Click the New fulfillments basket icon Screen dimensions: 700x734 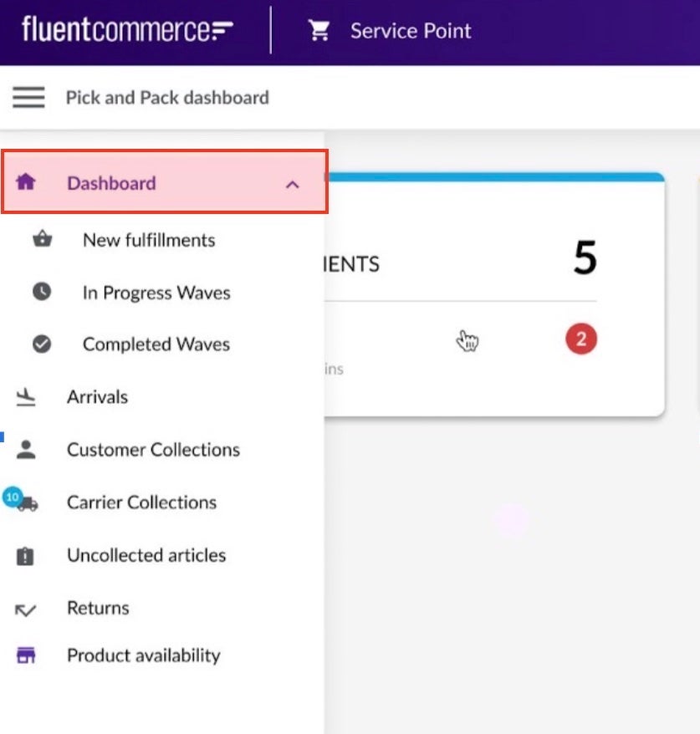42,240
